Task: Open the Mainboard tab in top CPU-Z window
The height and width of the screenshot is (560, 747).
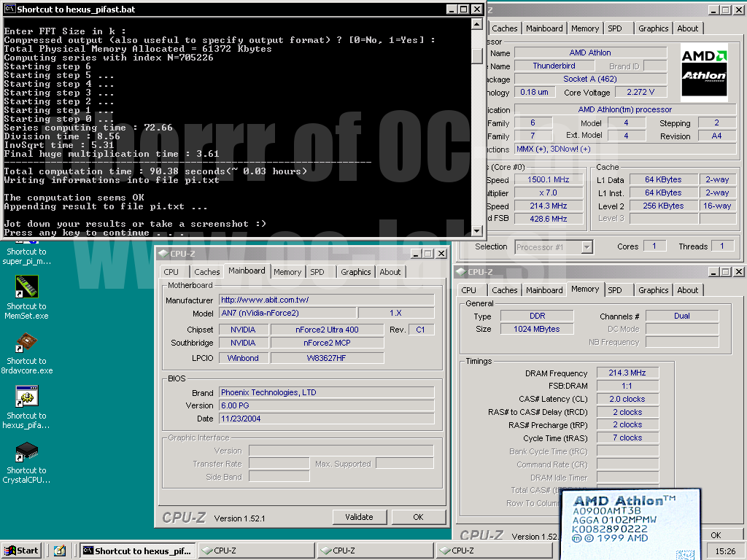Action: (544, 28)
